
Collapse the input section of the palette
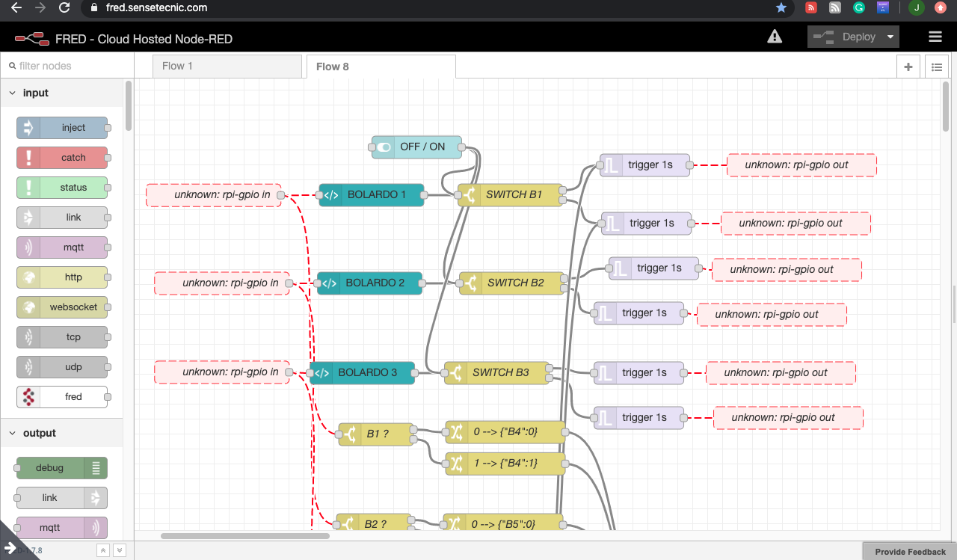click(12, 92)
